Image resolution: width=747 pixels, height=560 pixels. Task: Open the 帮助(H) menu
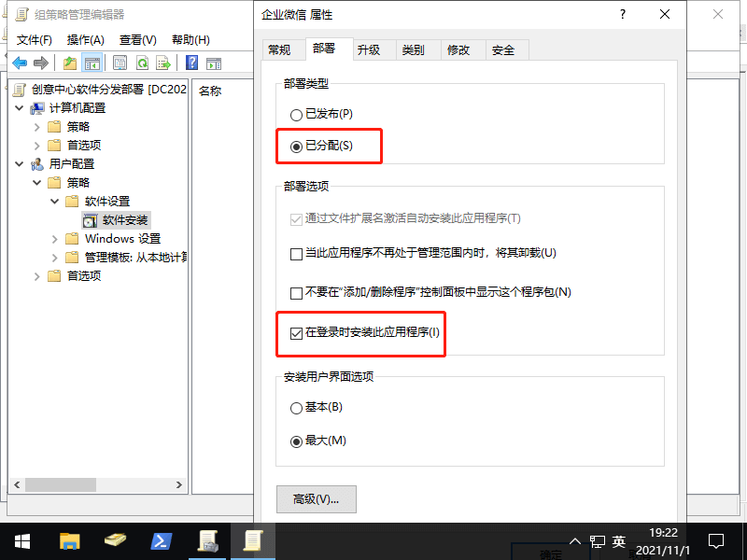(x=190, y=40)
